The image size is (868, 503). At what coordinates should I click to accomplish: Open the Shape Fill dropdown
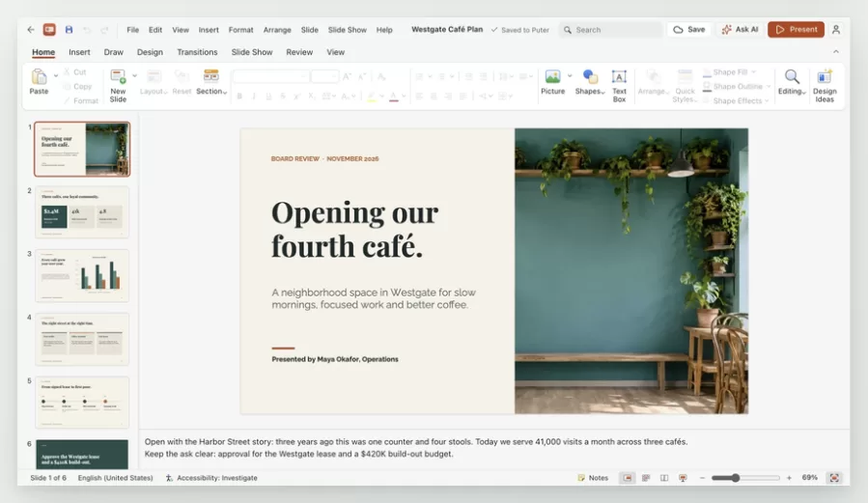pos(730,72)
